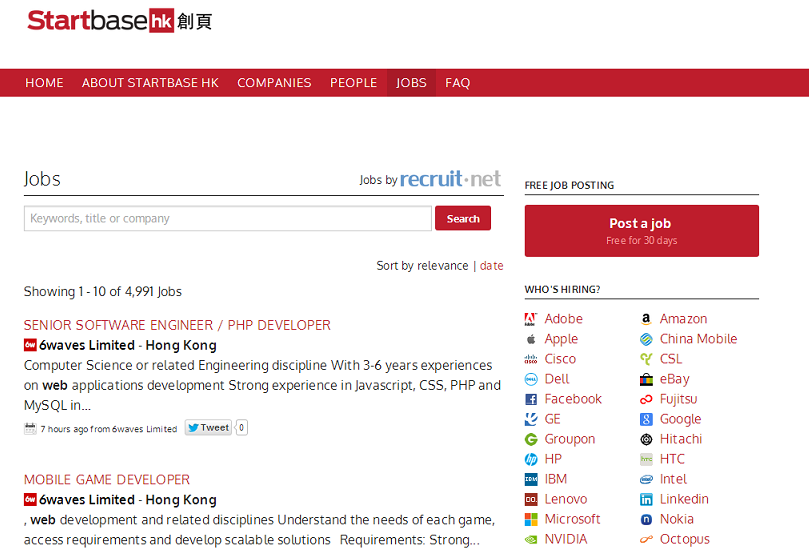The height and width of the screenshot is (551, 809).
Task: Click the Lenovo logo icon
Action: coord(530,499)
